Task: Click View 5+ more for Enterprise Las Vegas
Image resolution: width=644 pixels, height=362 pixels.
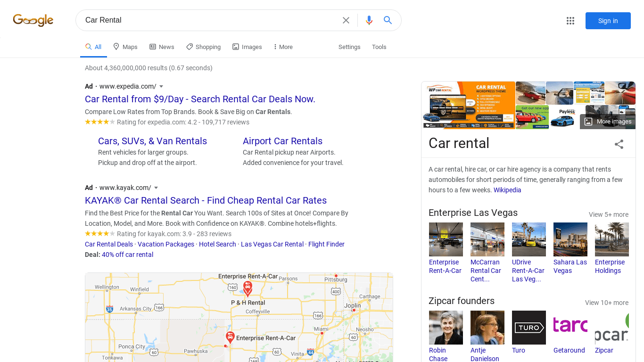Action: coord(608,214)
